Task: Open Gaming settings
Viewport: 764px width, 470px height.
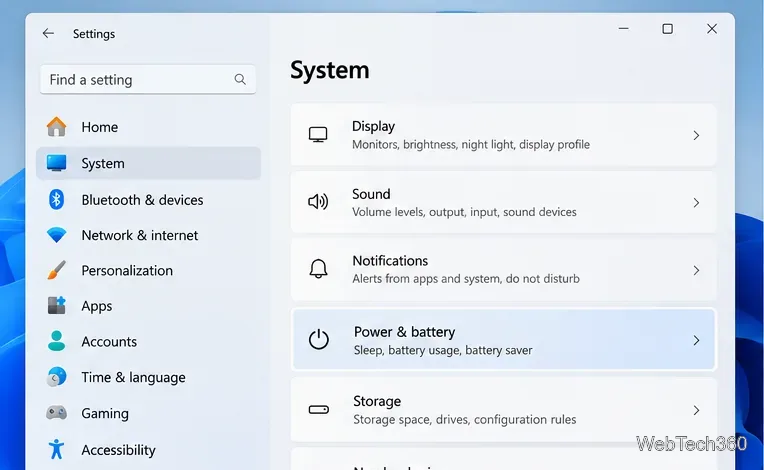Action: click(x=148, y=413)
